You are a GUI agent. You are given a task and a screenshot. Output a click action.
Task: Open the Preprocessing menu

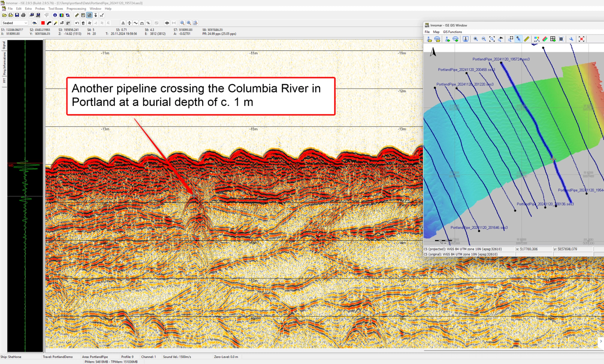click(x=76, y=9)
